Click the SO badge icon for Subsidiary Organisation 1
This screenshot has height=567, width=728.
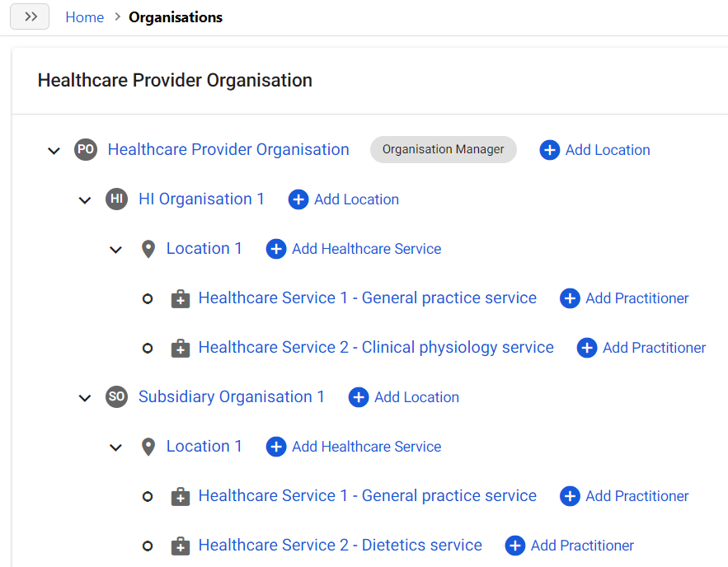(x=117, y=396)
